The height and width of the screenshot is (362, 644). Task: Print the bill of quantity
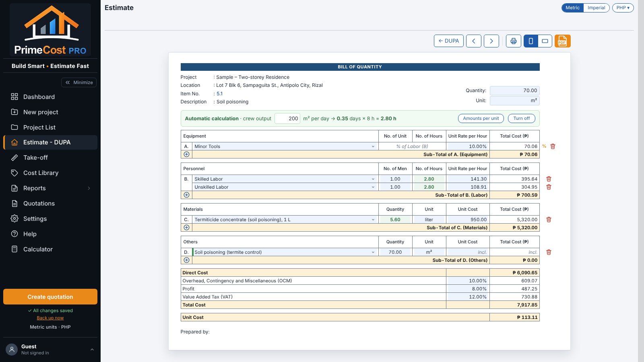tap(514, 41)
